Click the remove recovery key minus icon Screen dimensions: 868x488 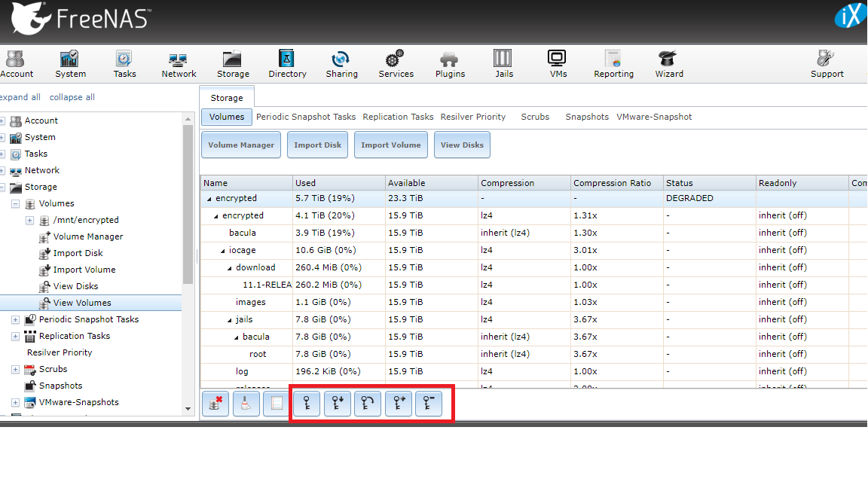(x=429, y=404)
